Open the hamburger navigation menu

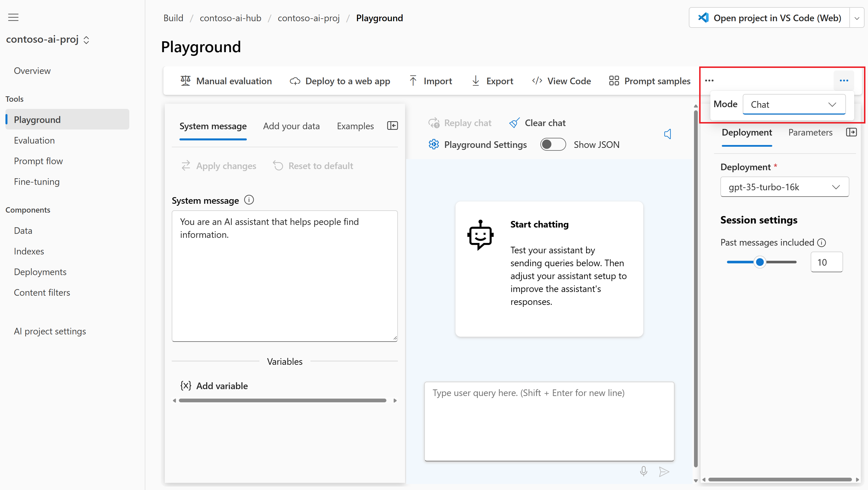[13, 17]
